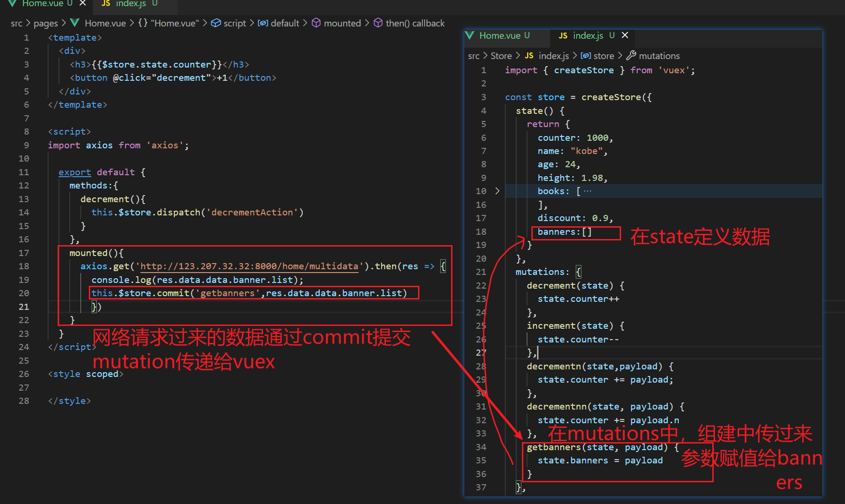
Task: Click 'src' breadcrumb in left editor
Action: tap(17, 23)
